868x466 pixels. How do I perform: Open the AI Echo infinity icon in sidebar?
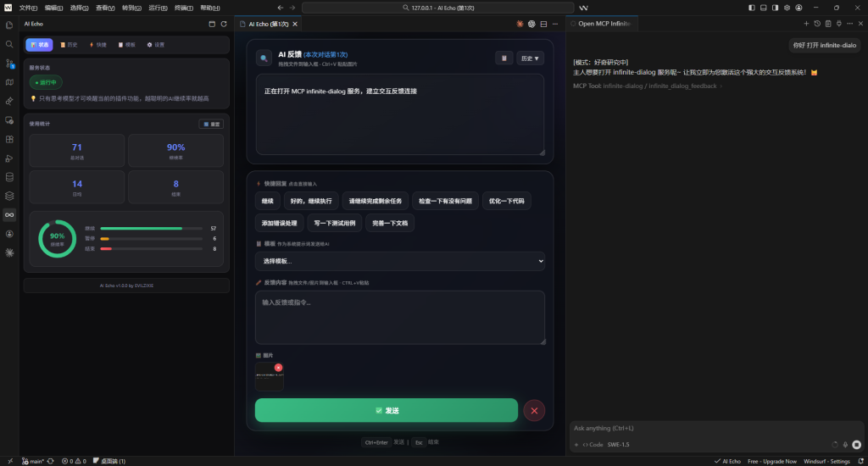[x=9, y=214]
